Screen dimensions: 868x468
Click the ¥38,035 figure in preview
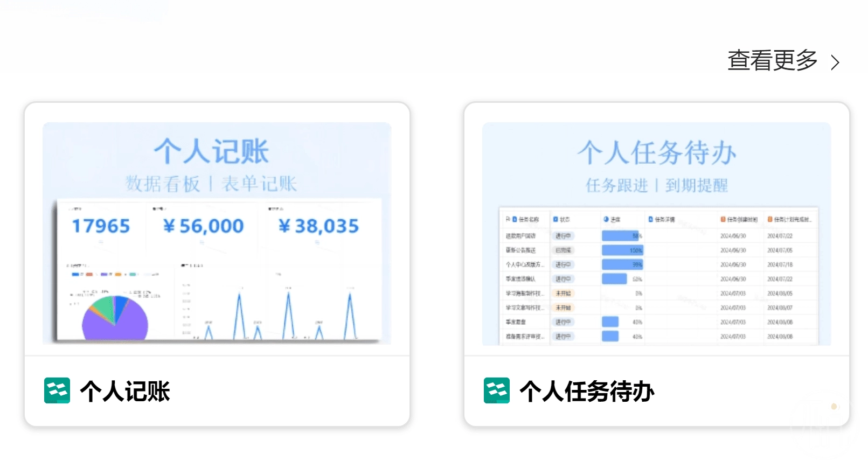pos(318,226)
